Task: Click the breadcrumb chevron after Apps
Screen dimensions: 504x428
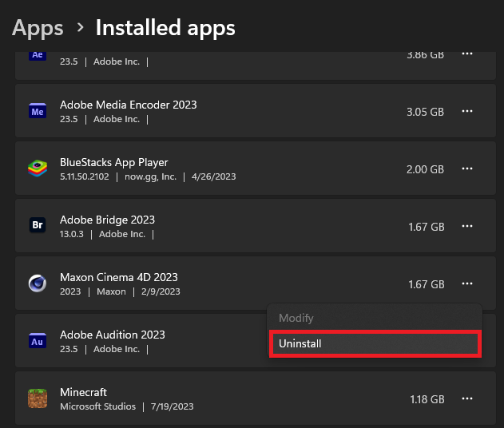Action: [80, 28]
